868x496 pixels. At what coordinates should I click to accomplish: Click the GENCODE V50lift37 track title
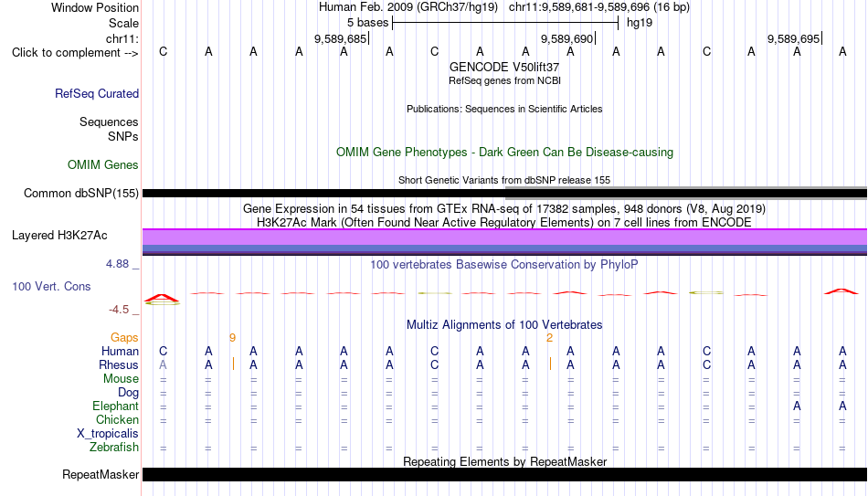[504, 67]
